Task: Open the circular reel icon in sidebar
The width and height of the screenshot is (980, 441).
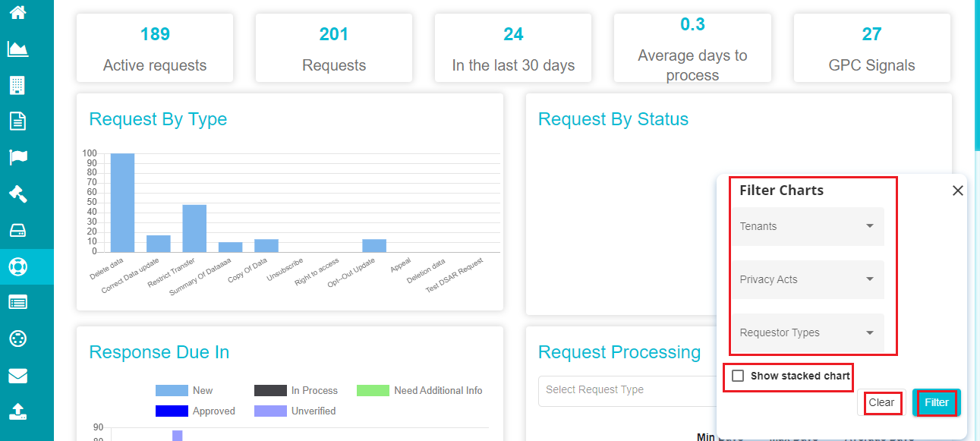Action: [17, 339]
